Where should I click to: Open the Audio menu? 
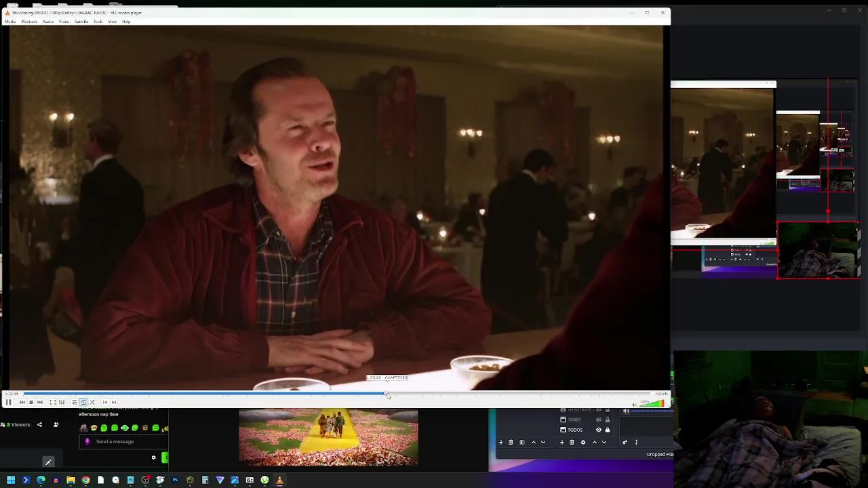point(48,22)
